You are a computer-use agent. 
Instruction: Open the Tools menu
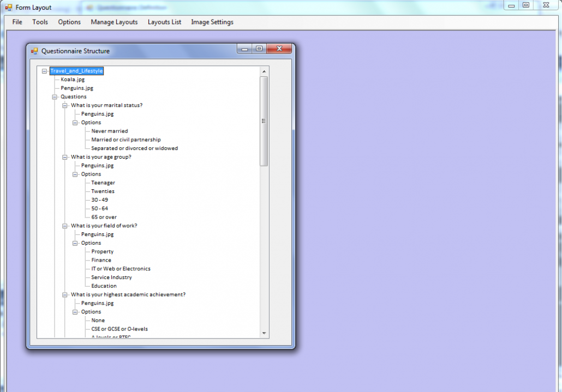tap(40, 22)
